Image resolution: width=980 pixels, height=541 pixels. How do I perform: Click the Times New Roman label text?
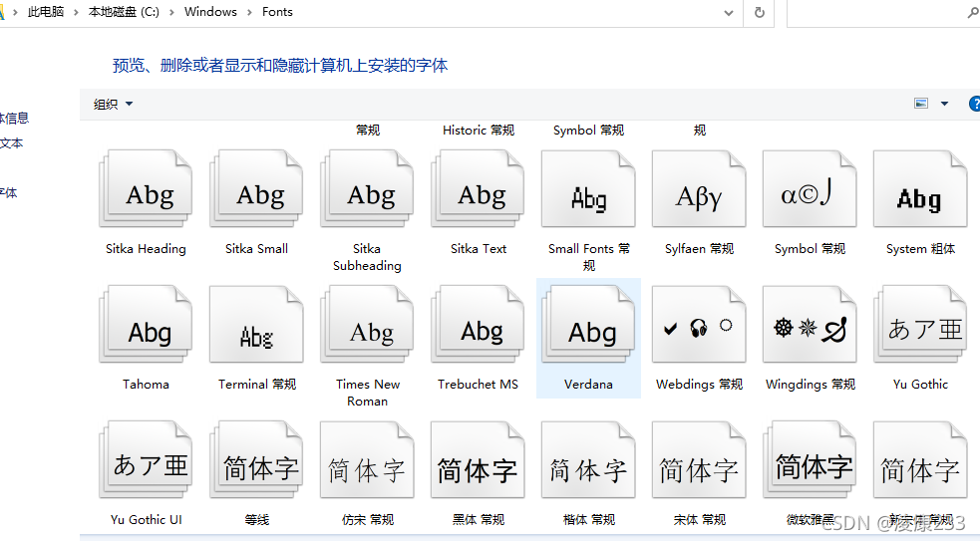click(368, 393)
